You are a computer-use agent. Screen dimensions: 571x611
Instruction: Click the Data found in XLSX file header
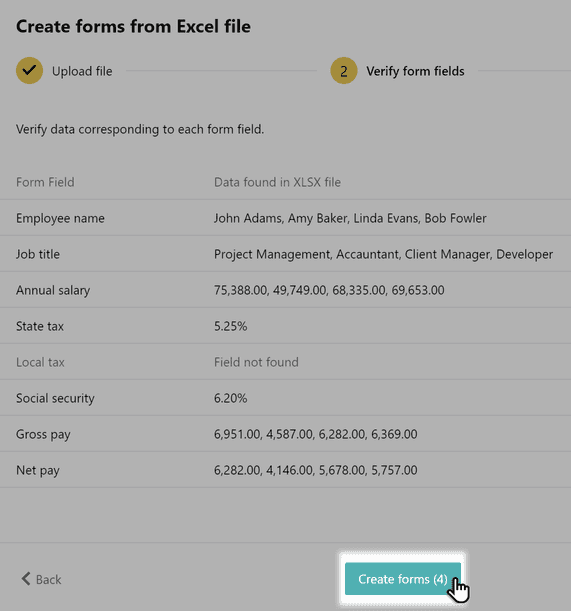tap(277, 182)
